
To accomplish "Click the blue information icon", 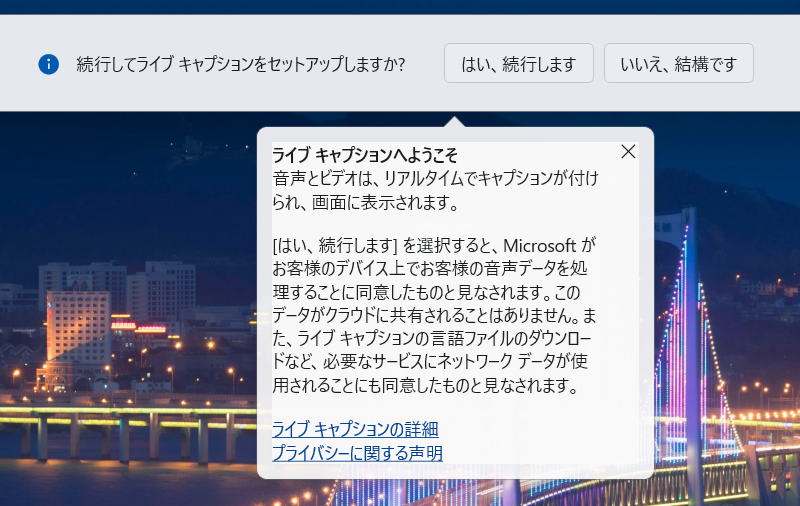I will coord(48,64).
